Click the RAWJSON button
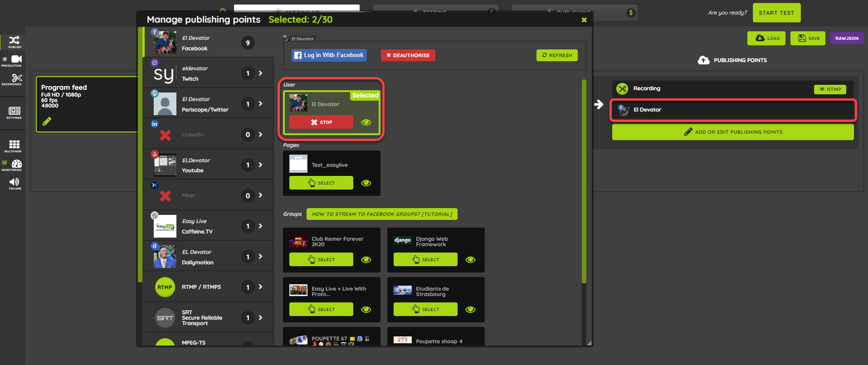Screen dimensions: 868x365 (847, 39)
